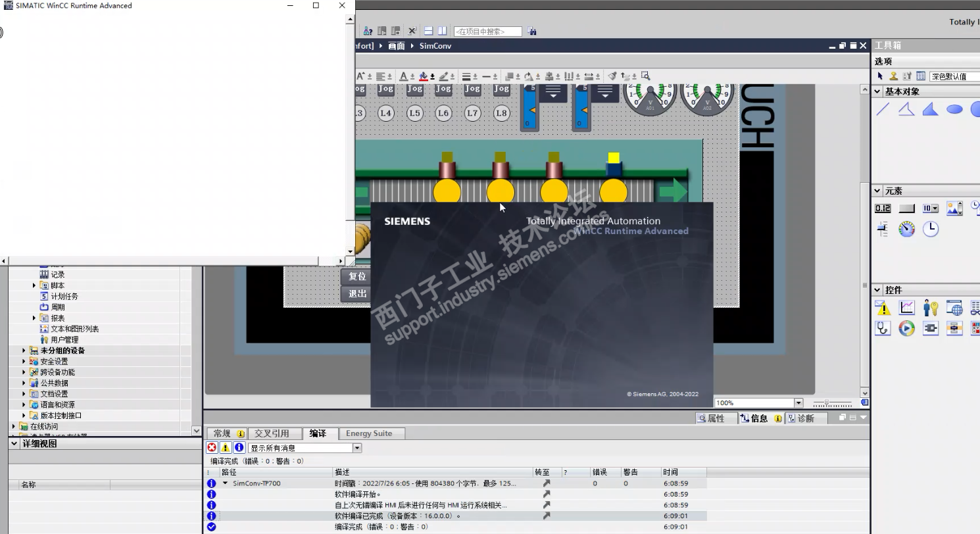Click the go-to arrow for 软件编译开始
Viewport: 980px width, 534px height.
tap(546, 495)
